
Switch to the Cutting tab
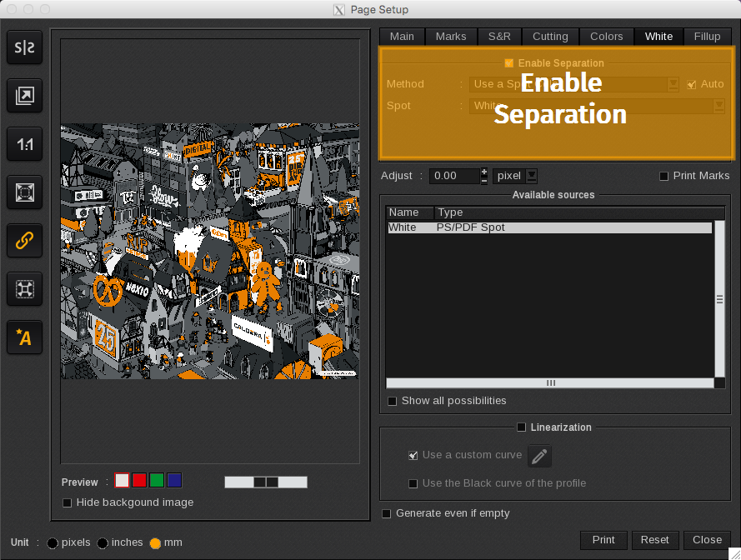(x=550, y=37)
